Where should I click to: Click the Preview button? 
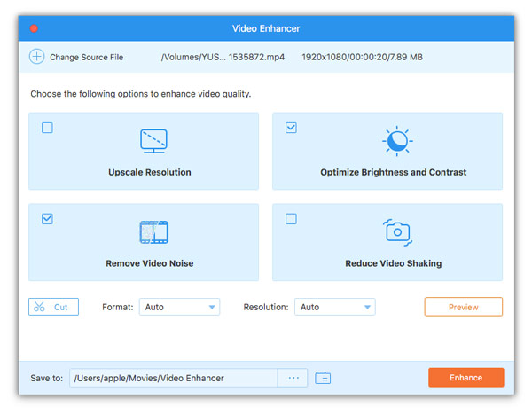(463, 307)
